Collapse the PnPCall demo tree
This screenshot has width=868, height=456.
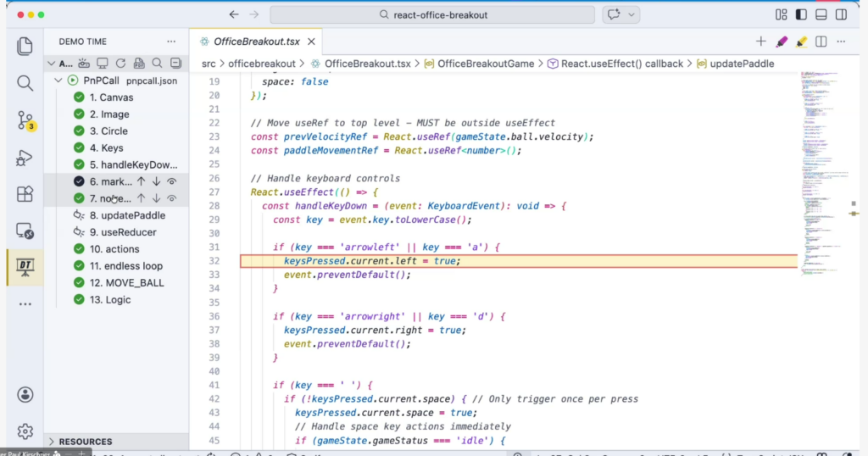pyautogui.click(x=58, y=81)
